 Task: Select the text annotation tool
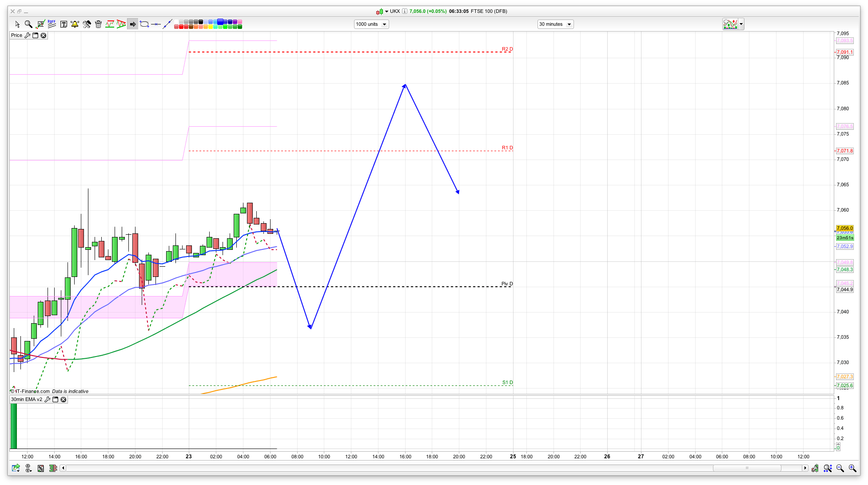(64, 24)
